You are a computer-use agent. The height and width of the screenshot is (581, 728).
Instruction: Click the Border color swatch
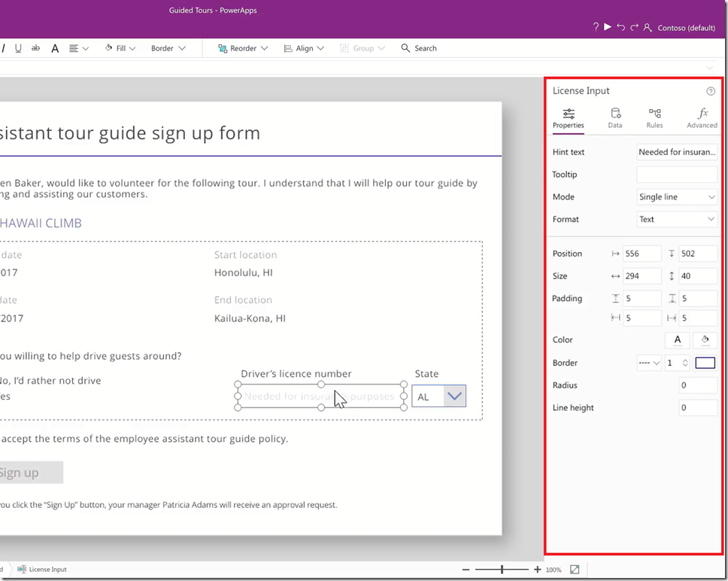(x=705, y=363)
